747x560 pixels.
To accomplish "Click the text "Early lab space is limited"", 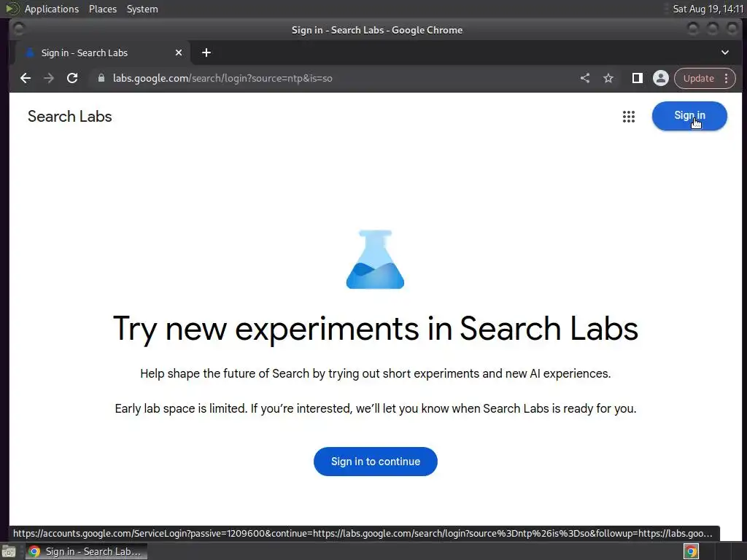I will click(x=181, y=408).
